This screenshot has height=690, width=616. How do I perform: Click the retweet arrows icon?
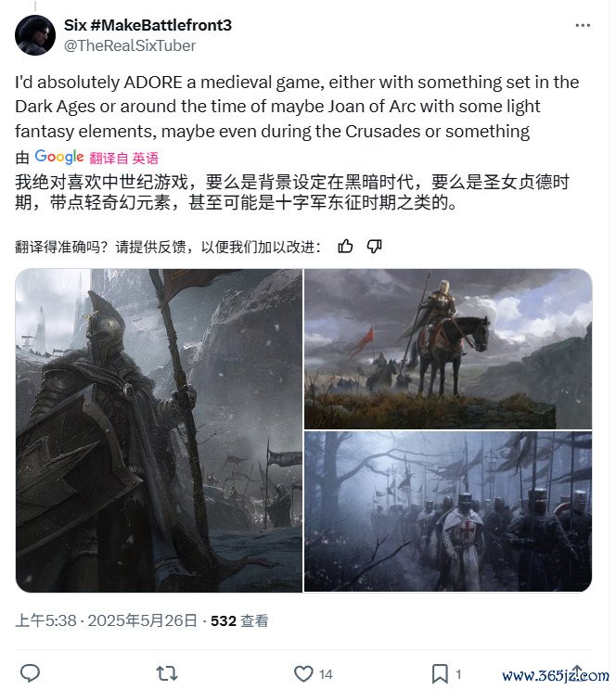(167, 673)
